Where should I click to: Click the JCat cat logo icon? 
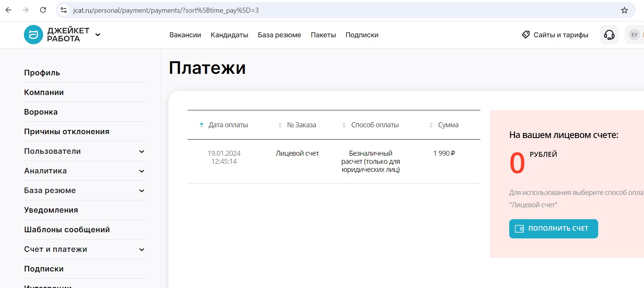point(34,35)
